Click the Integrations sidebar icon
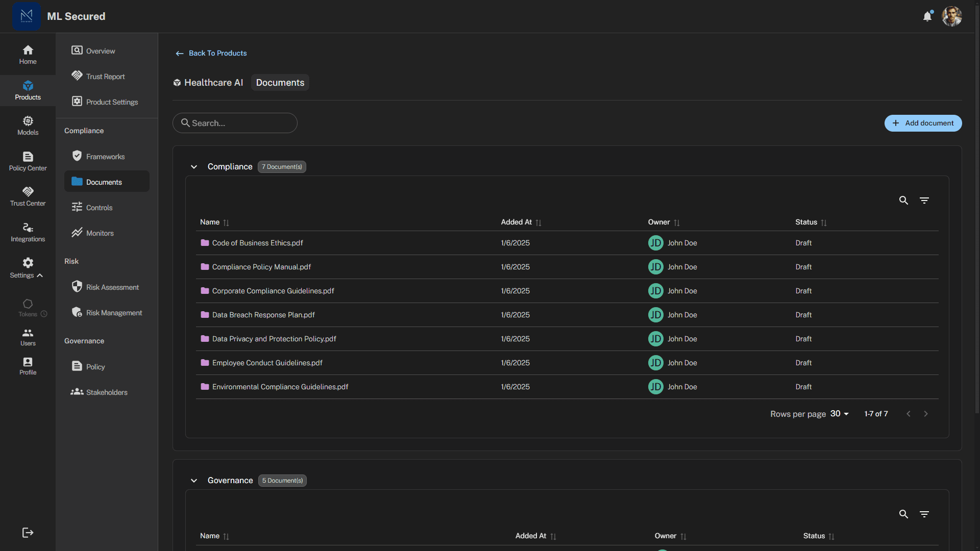Image resolution: width=980 pixels, height=551 pixels. tap(28, 232)
